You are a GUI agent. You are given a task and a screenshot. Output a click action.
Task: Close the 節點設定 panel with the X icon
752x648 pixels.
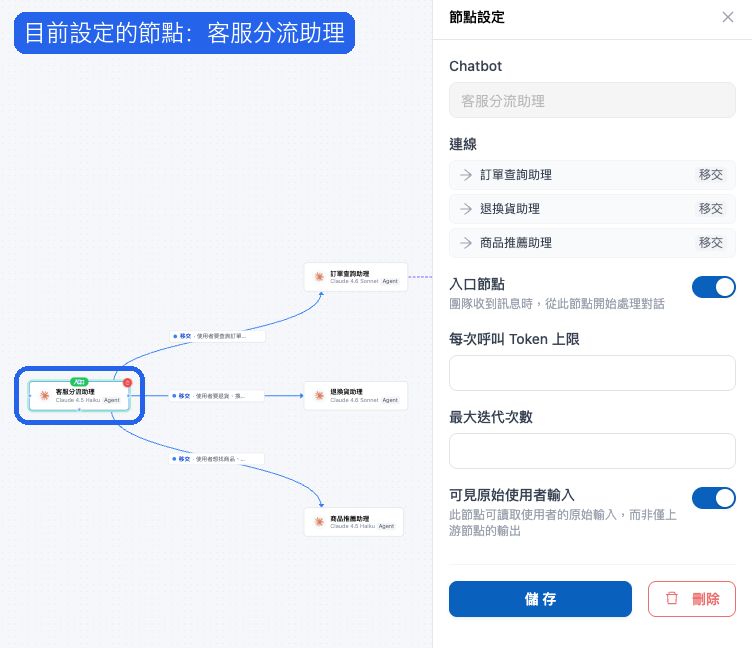[728, 17]
